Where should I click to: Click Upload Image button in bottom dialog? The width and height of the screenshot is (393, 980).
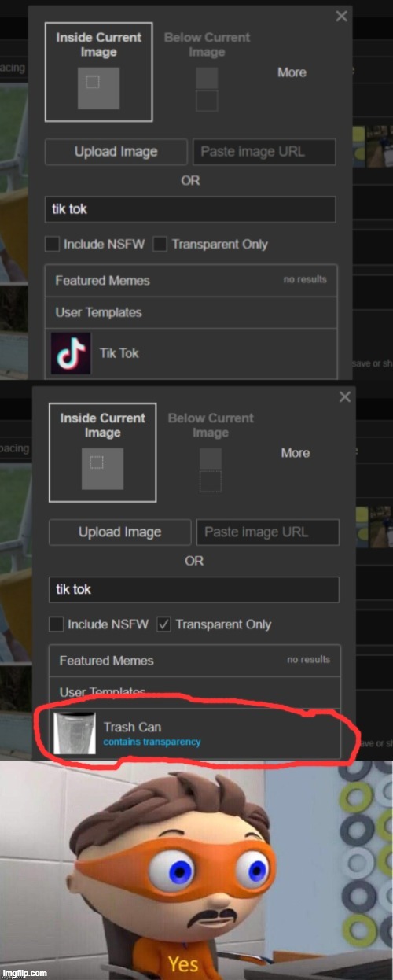click(120, 532)
